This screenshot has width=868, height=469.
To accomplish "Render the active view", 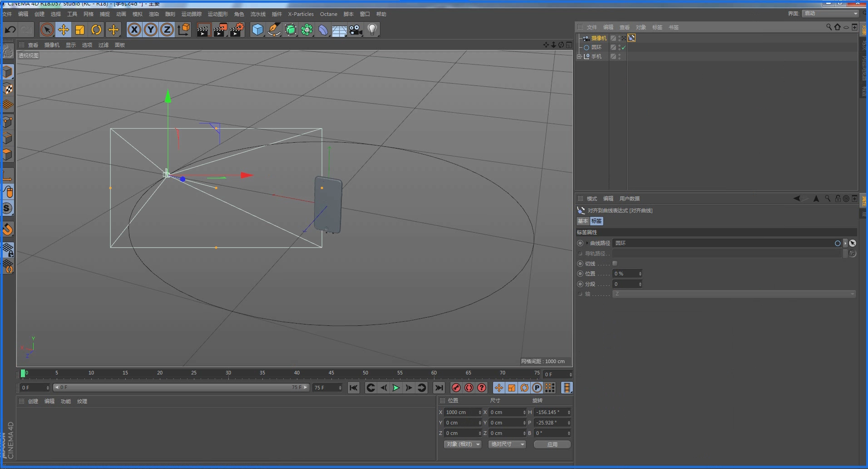I will [x=203, y=30].
